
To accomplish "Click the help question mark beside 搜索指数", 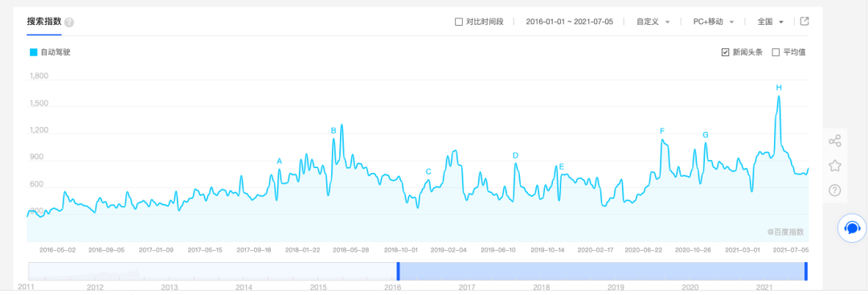I will click(69, 23).
